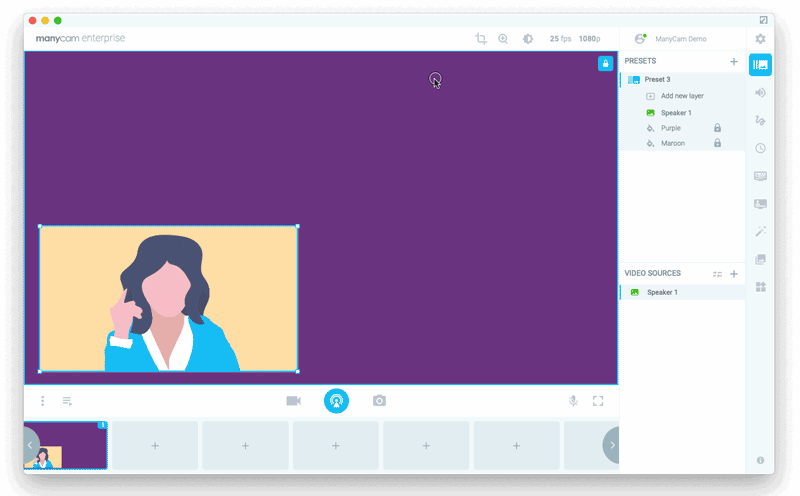Show previous presets with left arrow
Viewport: 800px width, 496px height.
[30, 445]
